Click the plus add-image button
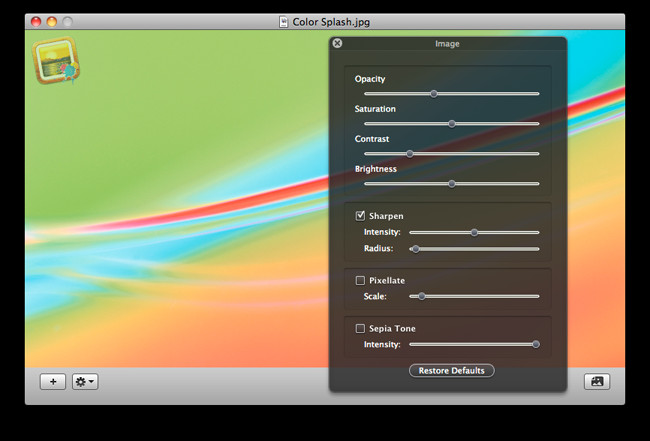650x441 pixels. pos(53,381)
